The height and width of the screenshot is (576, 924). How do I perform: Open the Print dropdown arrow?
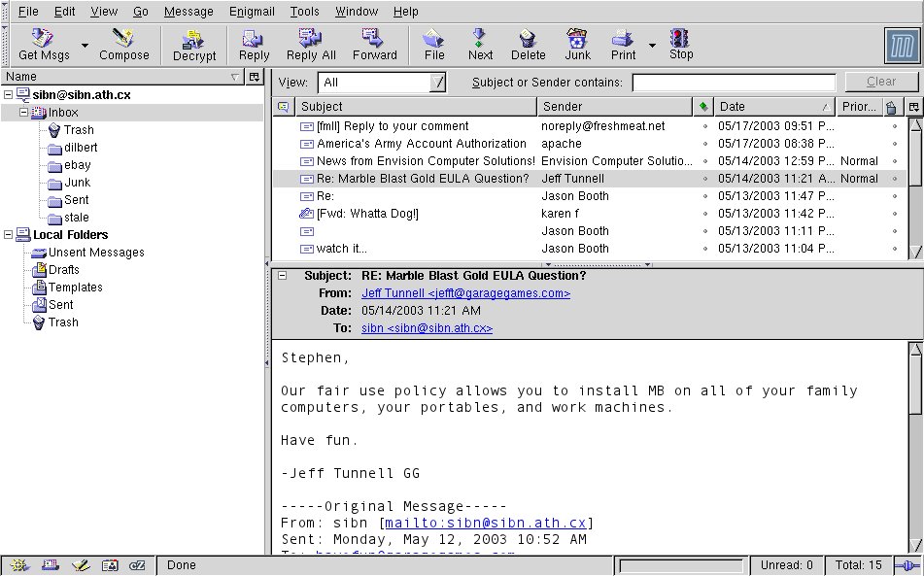click(x=652, y=46)
